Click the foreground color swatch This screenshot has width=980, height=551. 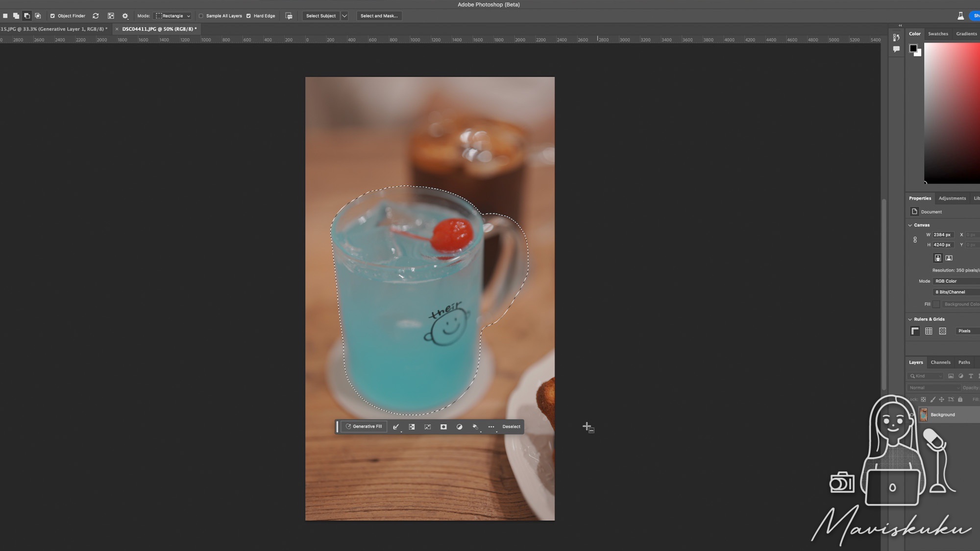click(913, 48)
